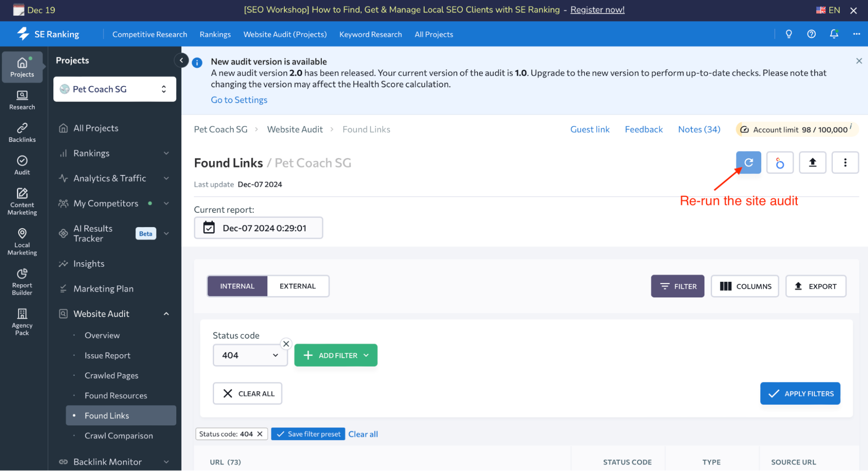Click Go to Settings upgrade link
The height and width of the screenshot is (471, 868).
239,100
